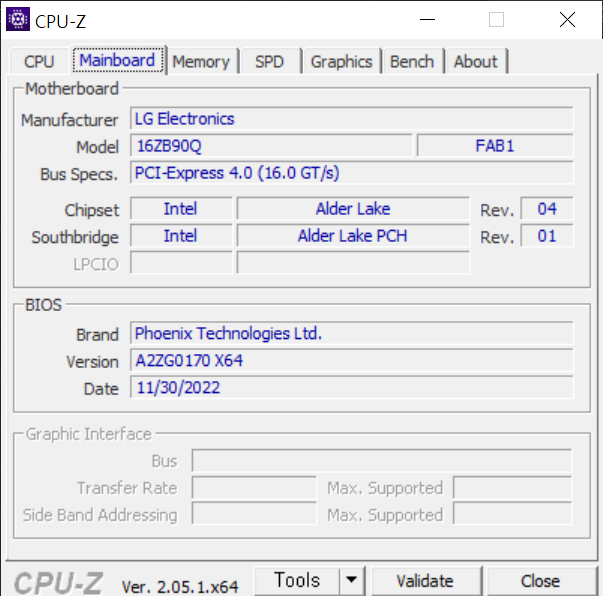Select the PCI-Express 4.0 bus specs value
The width and height of the screenshot is (614, 596).
[352, 173]
